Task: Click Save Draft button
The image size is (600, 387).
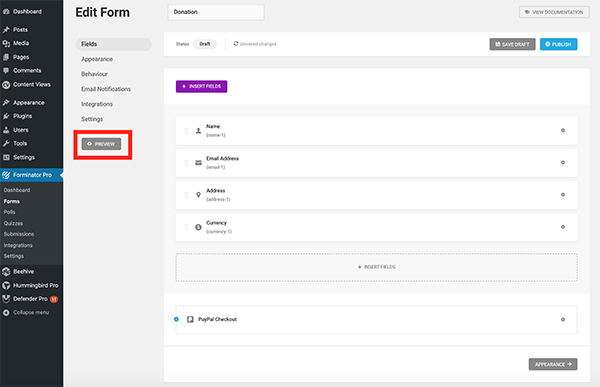Action: pos(512,44)
